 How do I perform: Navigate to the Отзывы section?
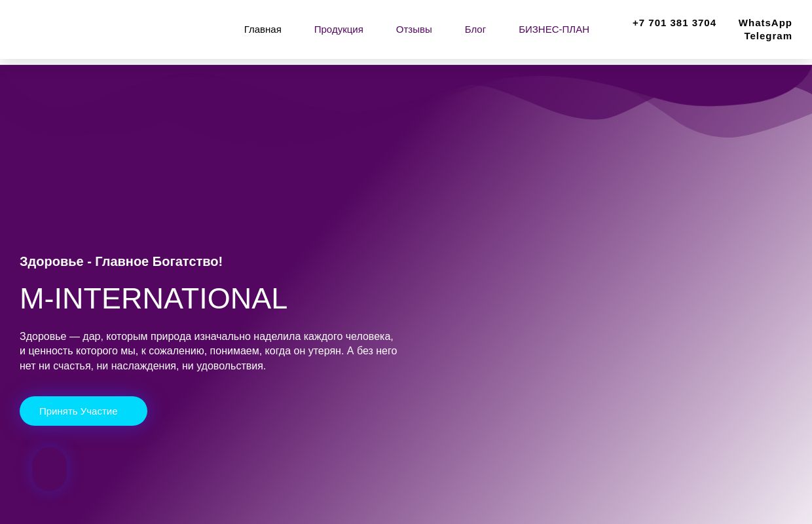coord(413,29)
